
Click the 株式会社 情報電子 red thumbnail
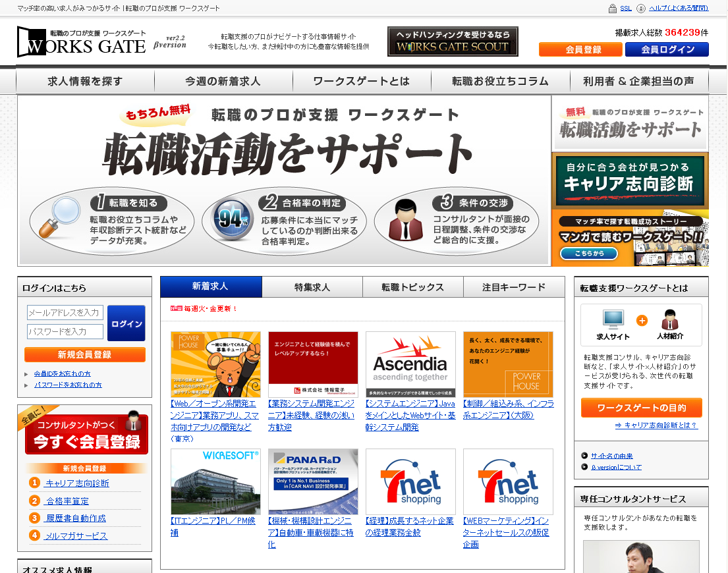click(x=313, y=364)
